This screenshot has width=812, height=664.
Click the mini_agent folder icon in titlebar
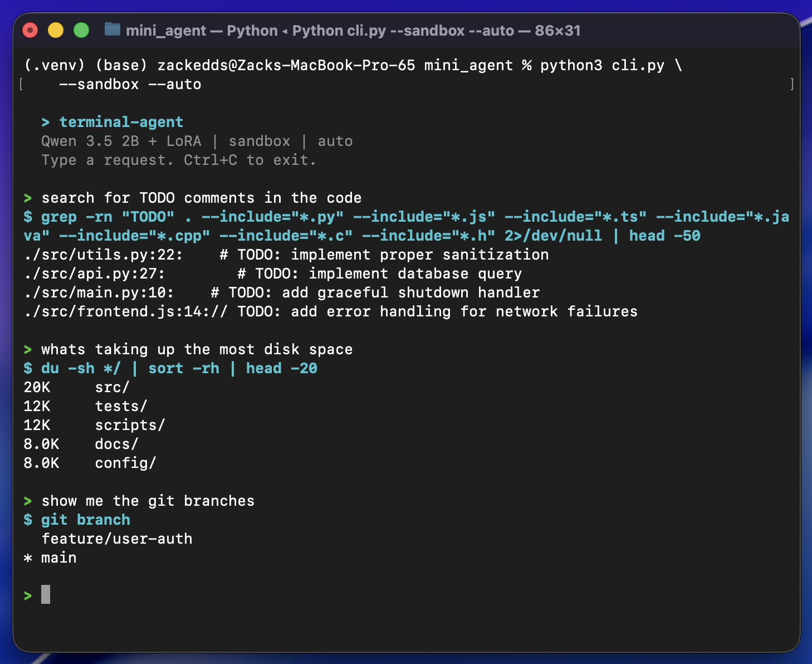click(111, 31)
